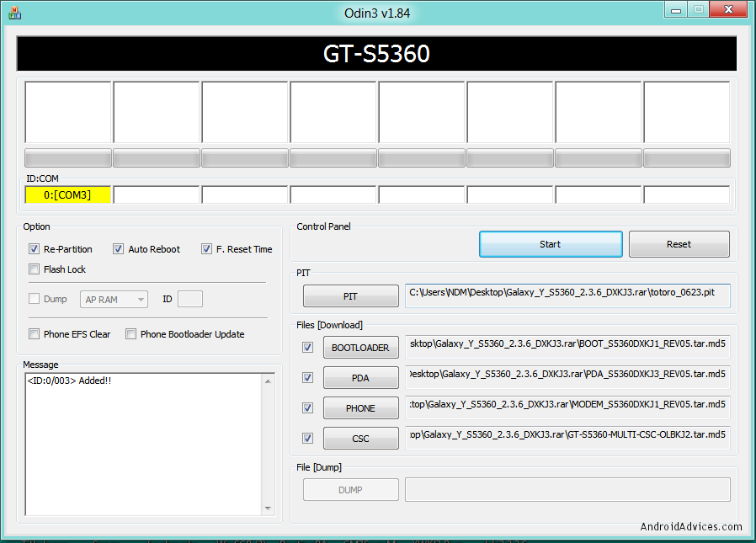Viewport: 756px width, 543px height.
Task: Click the '<ID:0/003> Added!!' message line
Action: 69,381
